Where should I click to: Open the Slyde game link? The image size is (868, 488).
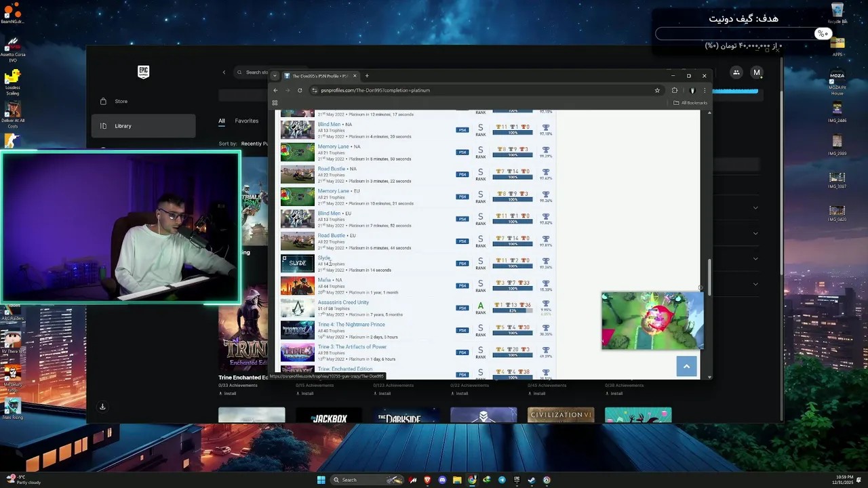324,258
